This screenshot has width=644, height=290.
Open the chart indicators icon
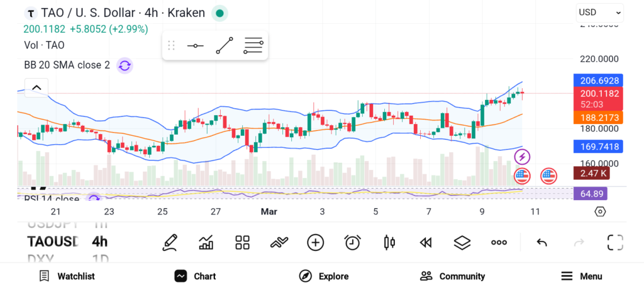(206, 242)
